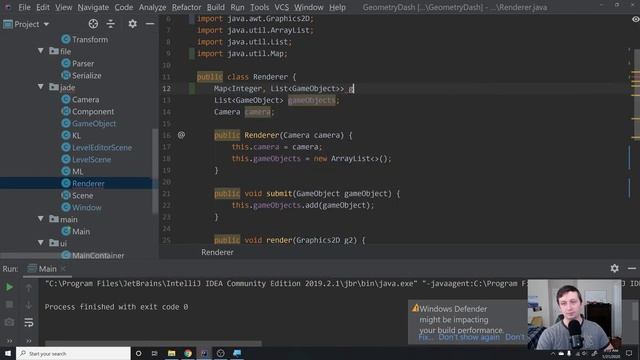Toggle the inspections eye icon in editor corner
This screenshot has width=640, height=360.
[x=636, y=19]
